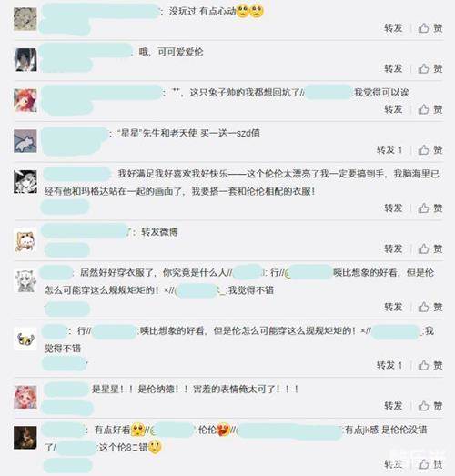Like the '我好满足我好喜欢' comment

[430, 208]
